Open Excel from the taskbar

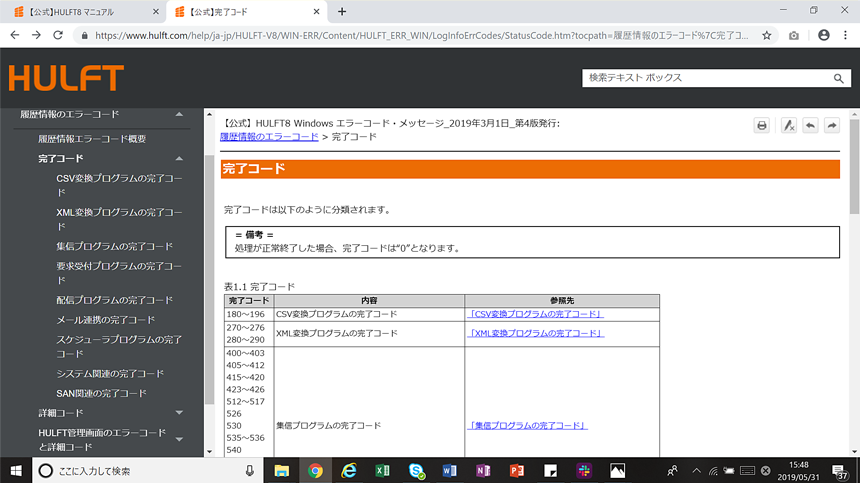click(x=382, y=470)
